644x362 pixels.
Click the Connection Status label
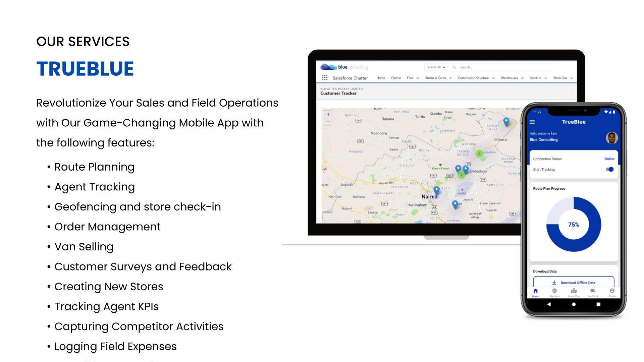point(547,159)
